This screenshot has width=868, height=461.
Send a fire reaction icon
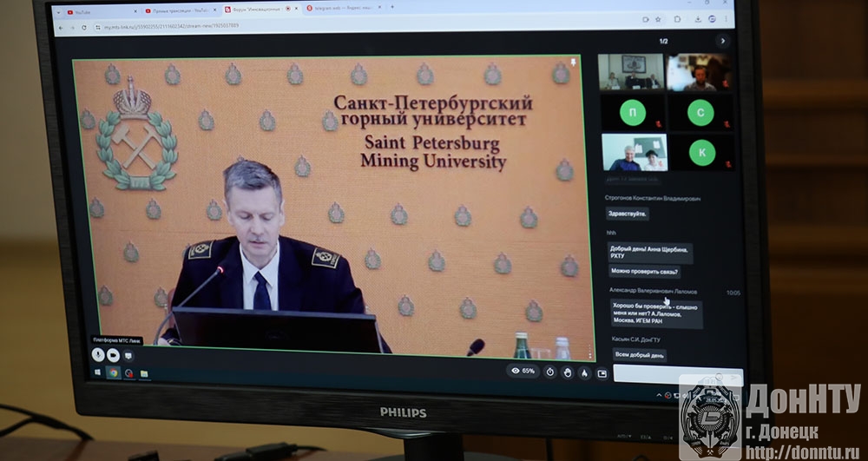(x=584, y=373)
